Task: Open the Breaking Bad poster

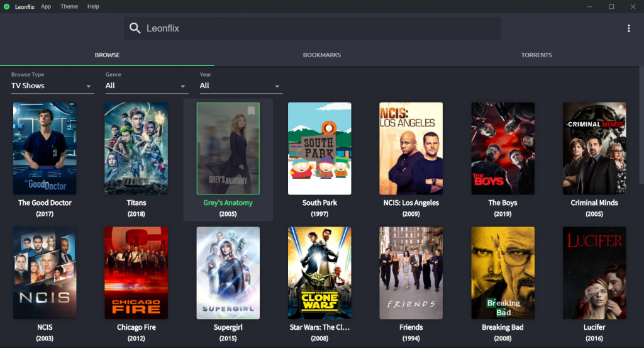Action: pyautogui.click(x=502, y=273)
